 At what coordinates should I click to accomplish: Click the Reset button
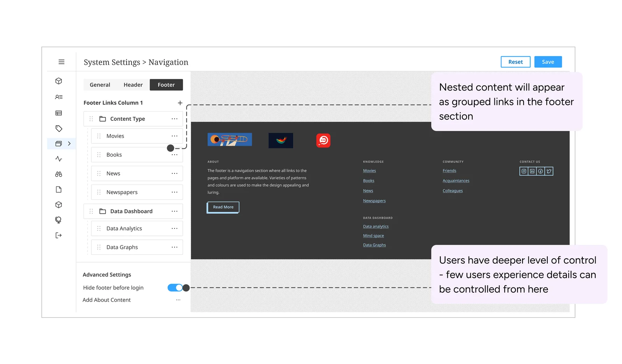[515, 62]
